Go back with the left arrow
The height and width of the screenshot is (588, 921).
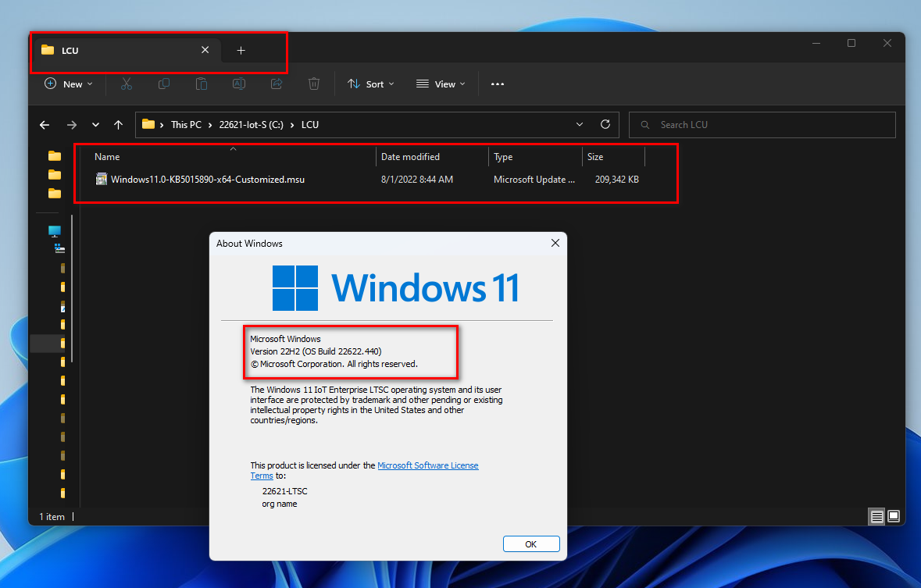point(45,124)
